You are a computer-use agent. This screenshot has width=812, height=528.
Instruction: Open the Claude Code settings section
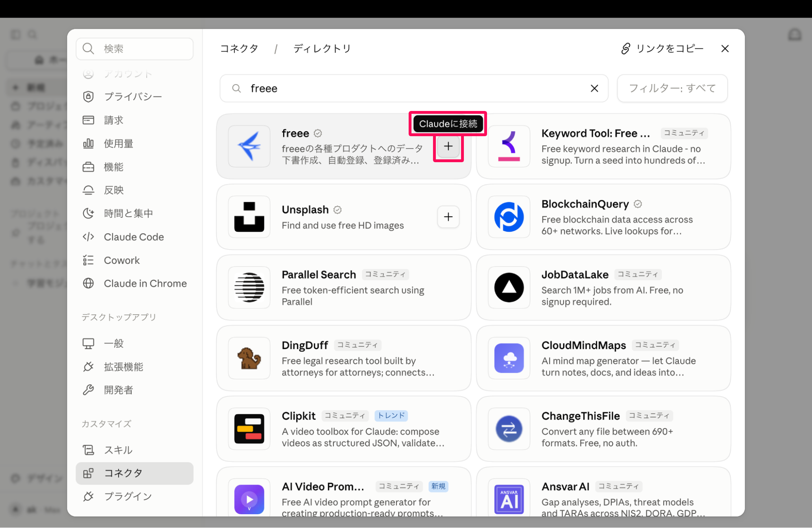pyautogui.click(x=134, y=237)
